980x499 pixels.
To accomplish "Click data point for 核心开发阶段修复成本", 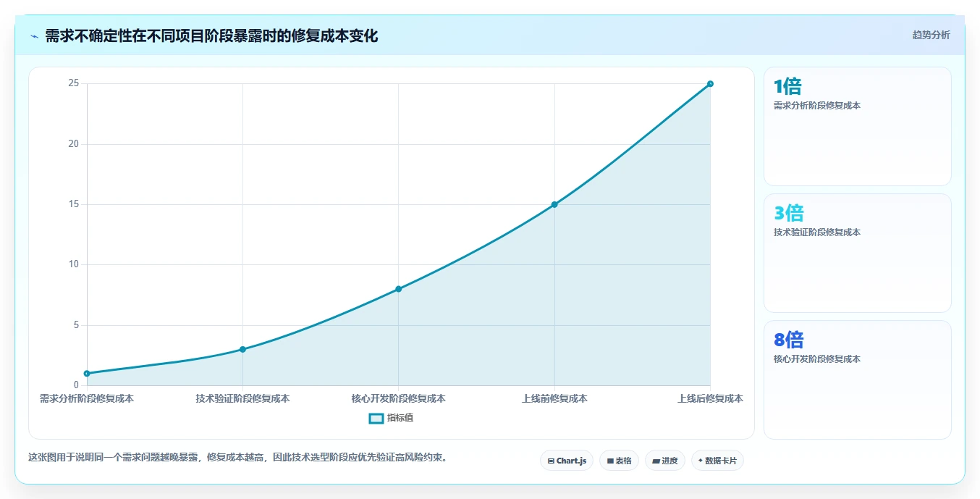I will [398, 289].
